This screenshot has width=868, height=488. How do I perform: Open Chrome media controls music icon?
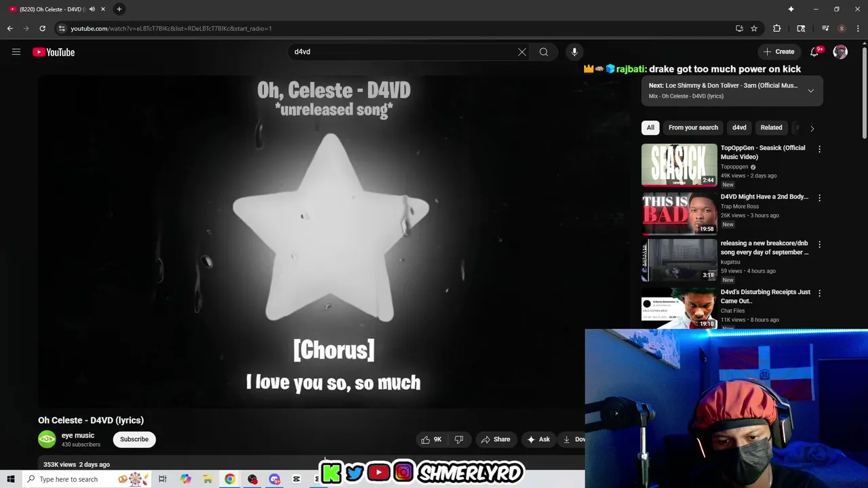[825, 28]
